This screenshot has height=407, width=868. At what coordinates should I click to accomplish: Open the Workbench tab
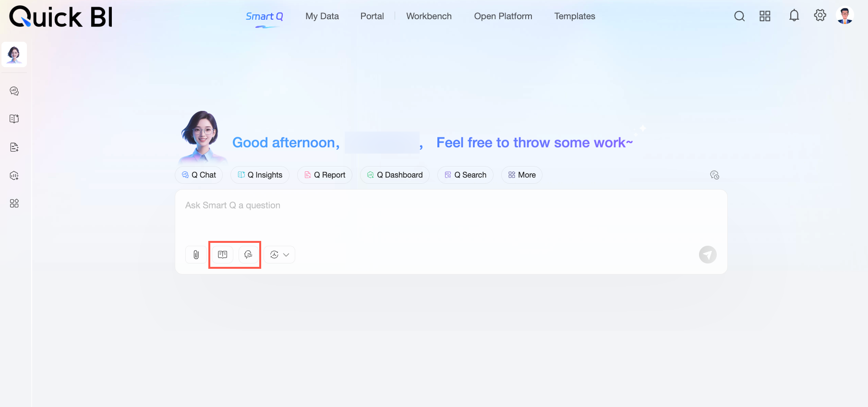tap(429, 16)
